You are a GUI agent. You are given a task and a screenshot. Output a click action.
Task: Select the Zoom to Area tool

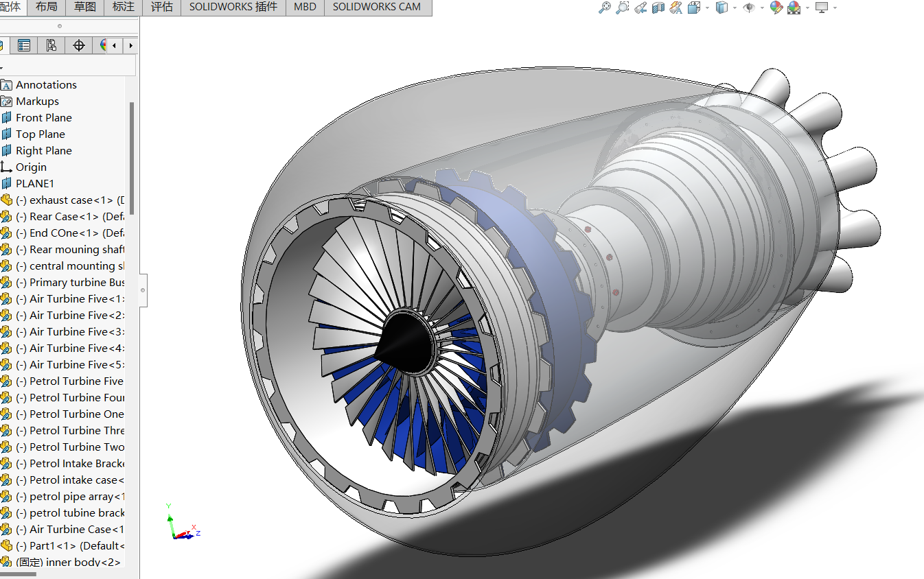pyautogui.click(x=622, y=8)
